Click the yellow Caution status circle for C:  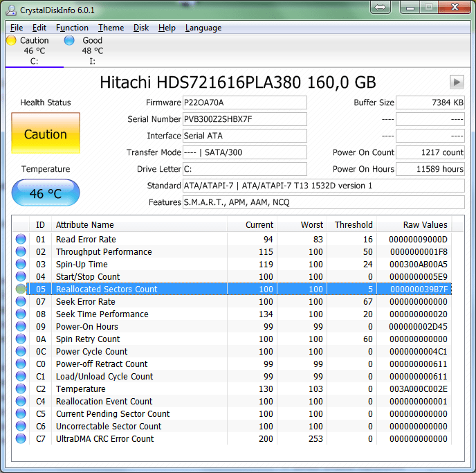coord(11,40)
